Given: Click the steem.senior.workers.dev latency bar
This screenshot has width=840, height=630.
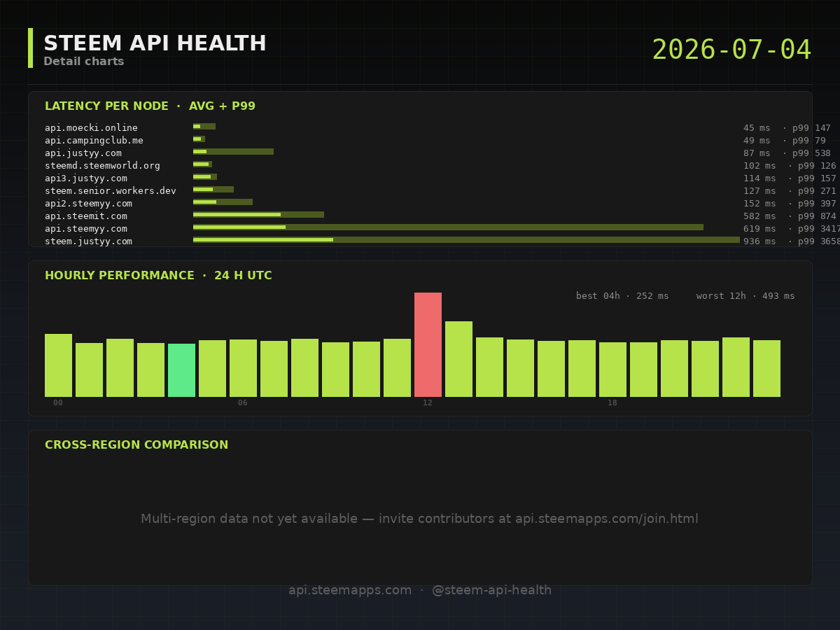Looking at the screenshot, I should click(213, 190).
